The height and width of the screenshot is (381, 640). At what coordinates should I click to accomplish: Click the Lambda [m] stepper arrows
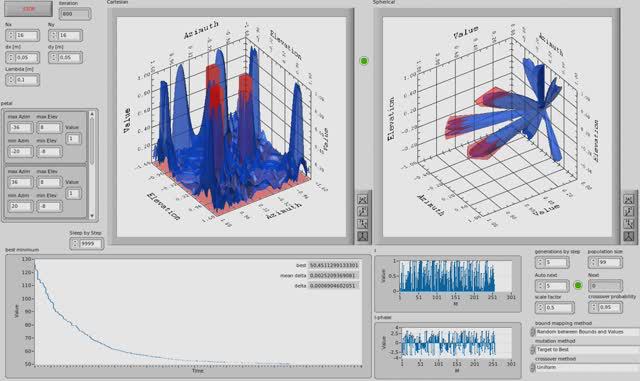point(11,80)
